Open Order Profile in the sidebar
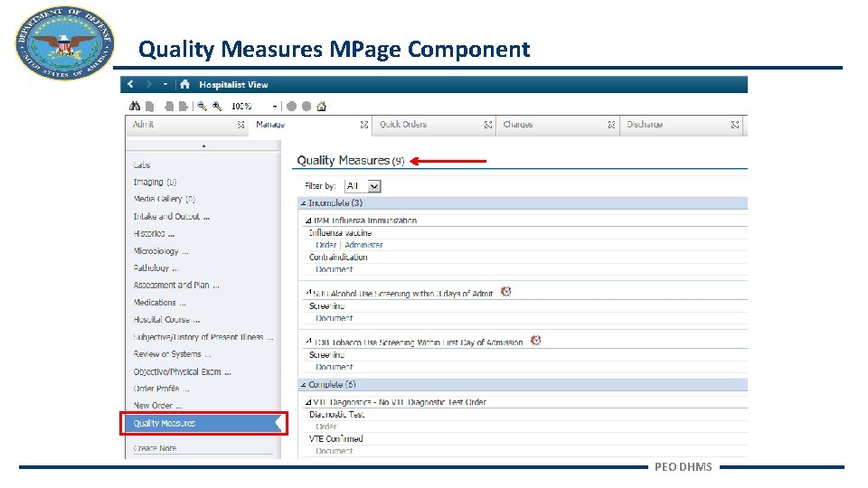The height and width of the screenshot is (488, 868). 161,389
